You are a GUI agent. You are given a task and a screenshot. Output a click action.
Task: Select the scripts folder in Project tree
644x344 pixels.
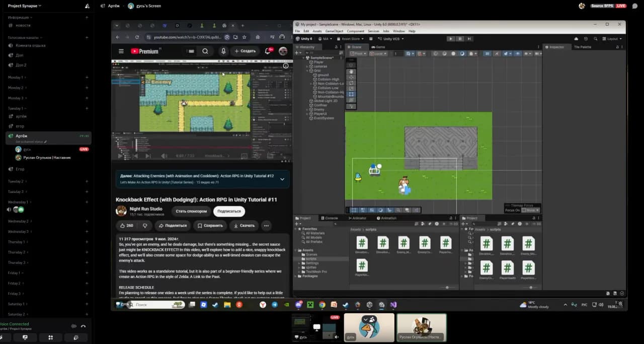click(311, 259)
